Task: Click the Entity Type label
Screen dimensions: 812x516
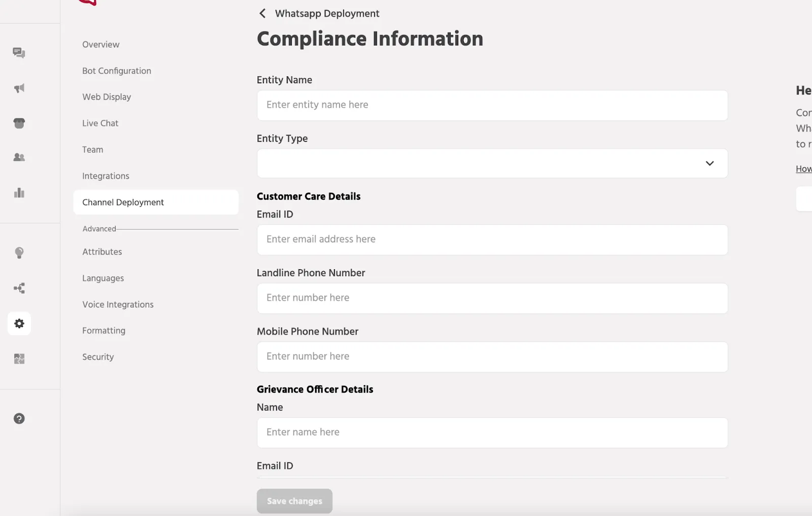Action: [x=282, y=139]
